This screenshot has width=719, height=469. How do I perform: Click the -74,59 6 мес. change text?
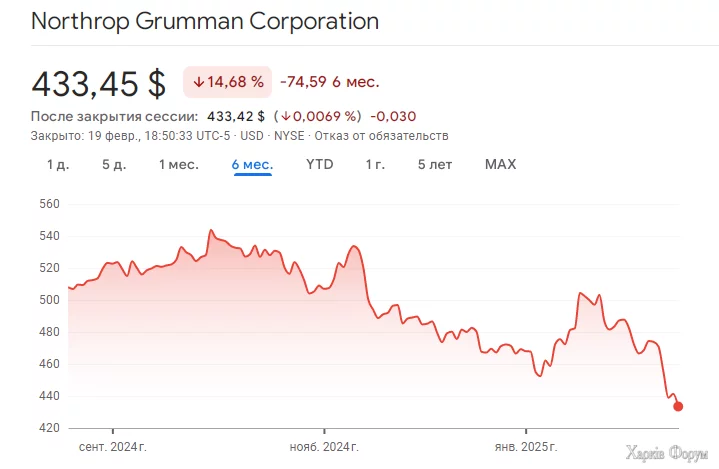[x=330, y=82]
